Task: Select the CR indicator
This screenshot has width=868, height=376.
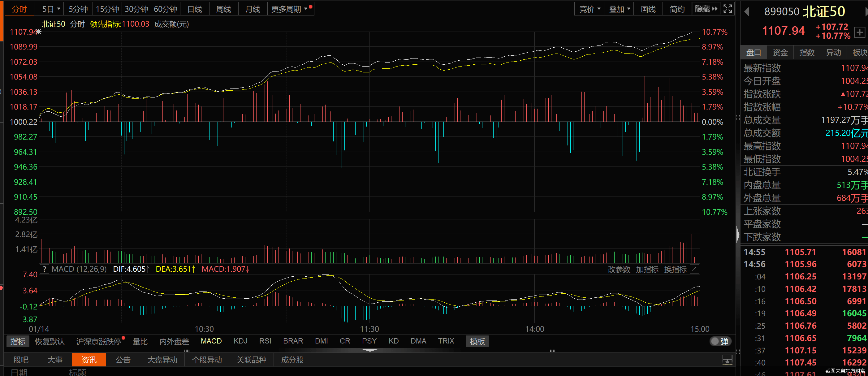Action: pos(345,341)
